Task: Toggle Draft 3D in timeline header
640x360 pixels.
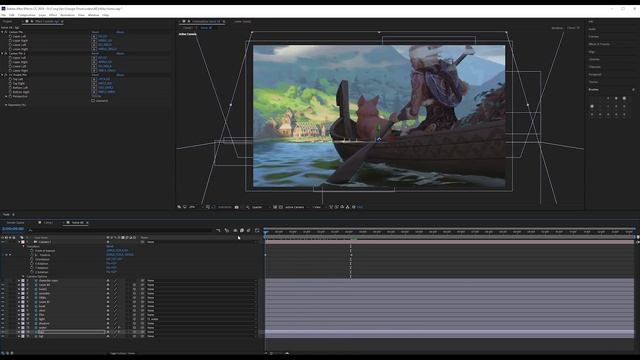Action: tap(227, 231)
